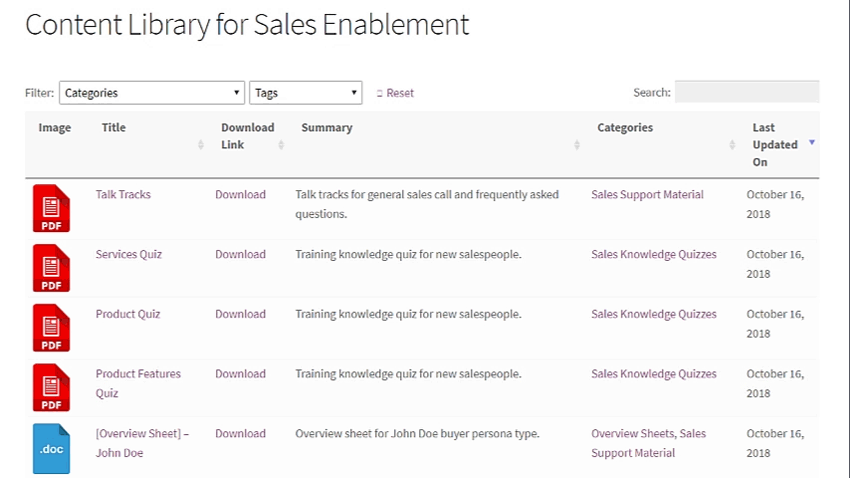Open the Talk Tracks title link
850x478 pixels.
(x=123, y=195)
